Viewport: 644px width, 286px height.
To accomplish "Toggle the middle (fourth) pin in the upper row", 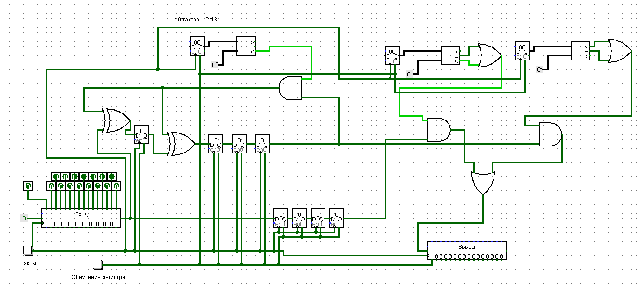I will tap(84, 176).
